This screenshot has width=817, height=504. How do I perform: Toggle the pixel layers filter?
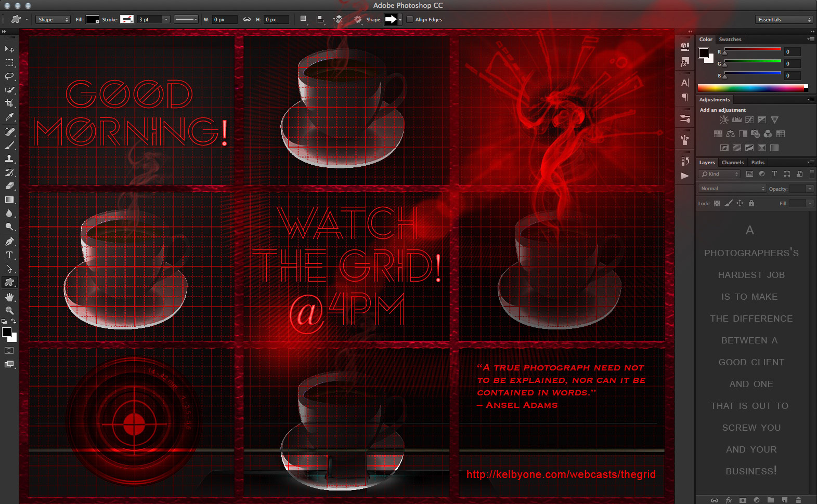click(749, 174)
